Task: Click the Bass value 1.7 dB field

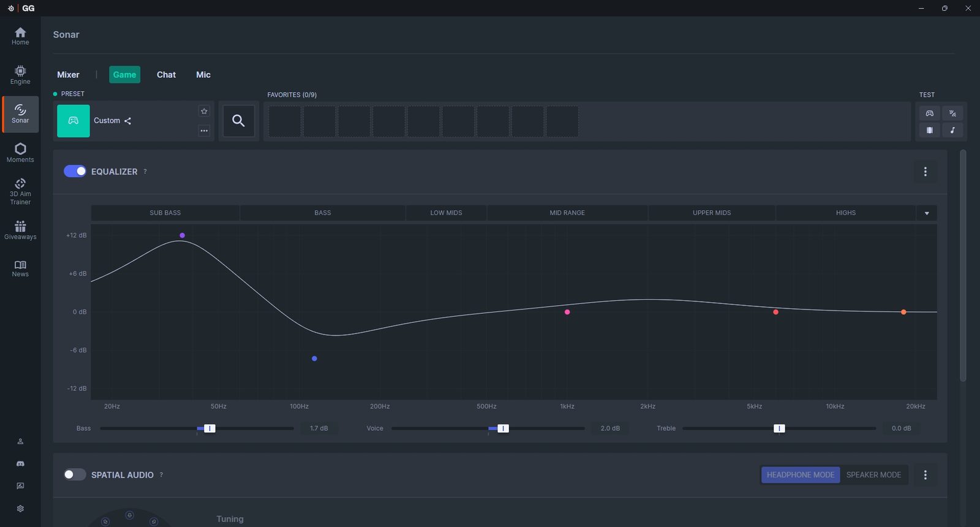Action: coord(319,428)
